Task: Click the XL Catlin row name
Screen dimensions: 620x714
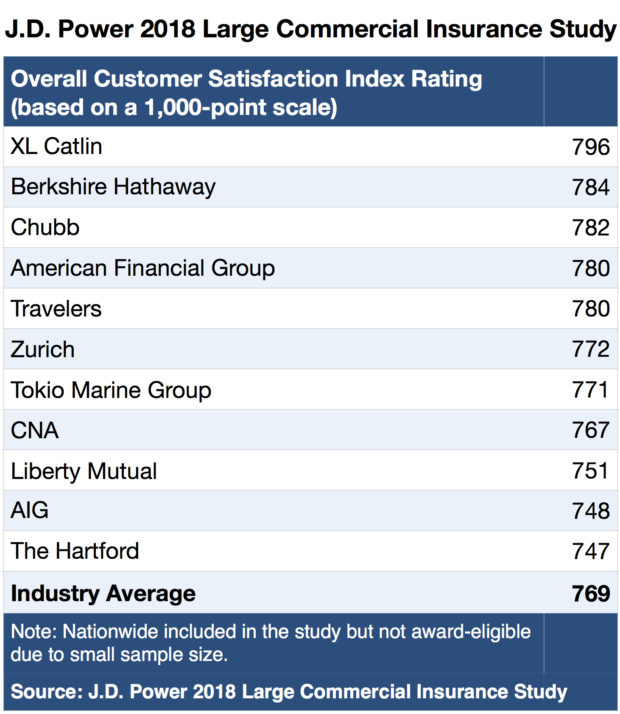Action: click(57, 147)
